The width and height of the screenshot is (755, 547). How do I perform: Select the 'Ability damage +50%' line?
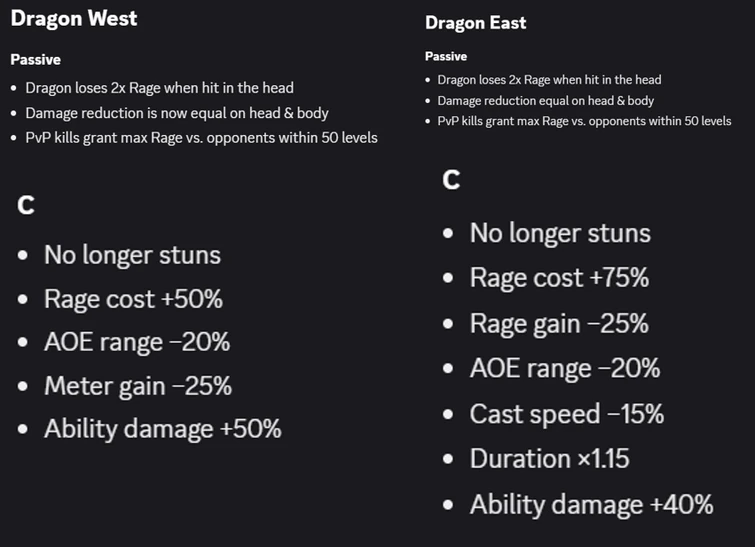point(162,430)
